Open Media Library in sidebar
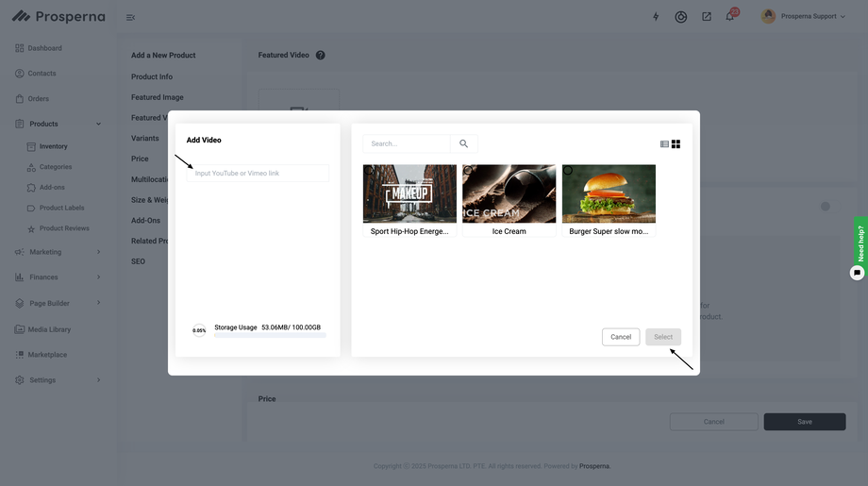The height and width of the screenshot is (486, 868). point(42,329)
